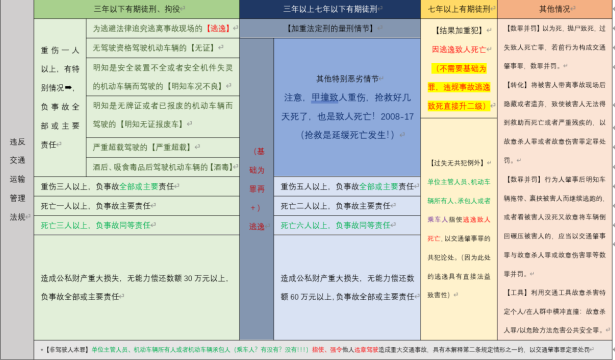
Task: Select the dark blue header 三年以上七年以下有期徒刑
Action: click(330, 9)
